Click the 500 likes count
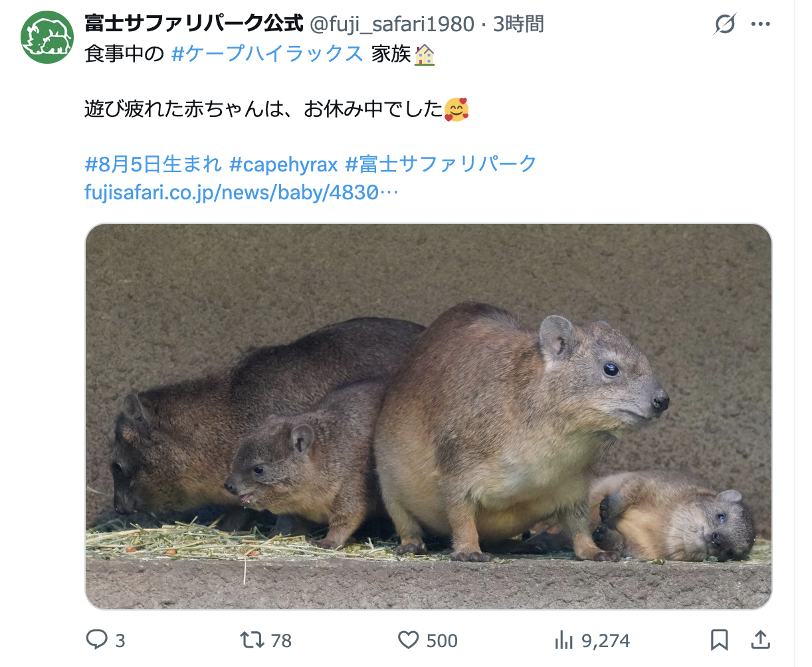This screenshot has height=667, width=812. click(442, 640)
